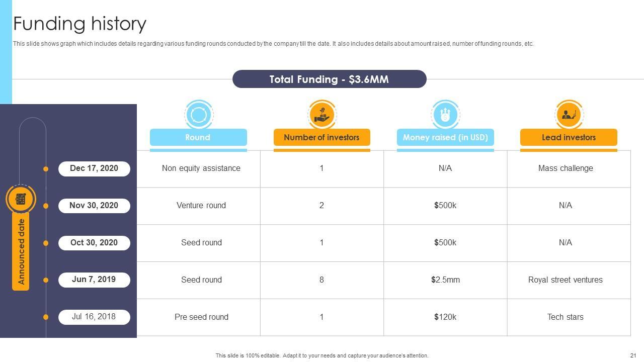644x362 pixels.
Task: Click the Jun 7, 2019 date pill
Action: click(x=94, y=280)
